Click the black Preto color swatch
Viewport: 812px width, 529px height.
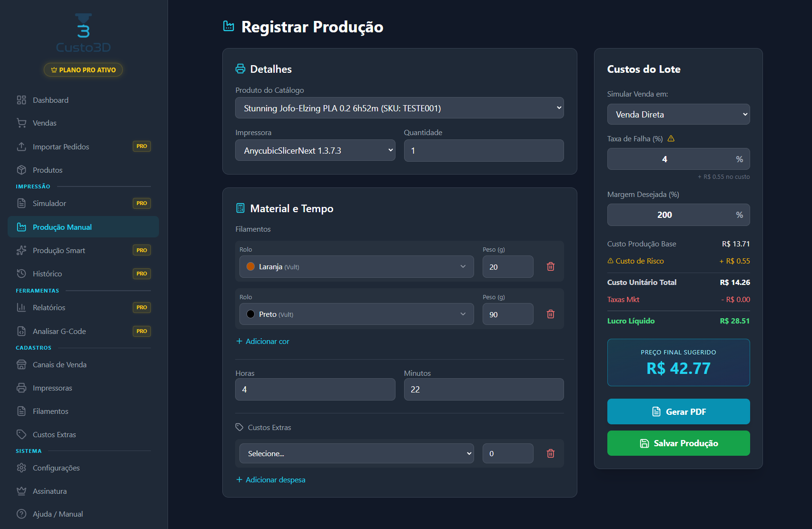coord(250,314)
